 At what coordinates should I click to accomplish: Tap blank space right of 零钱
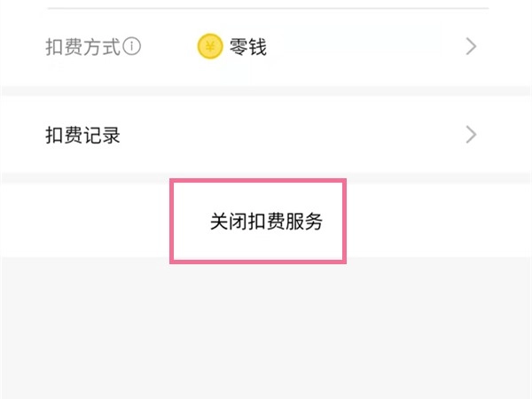(364, 47)
